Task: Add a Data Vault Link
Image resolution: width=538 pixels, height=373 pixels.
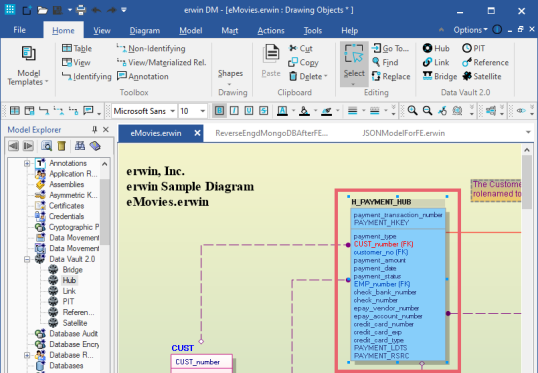Action: click(x=436, y=62)
